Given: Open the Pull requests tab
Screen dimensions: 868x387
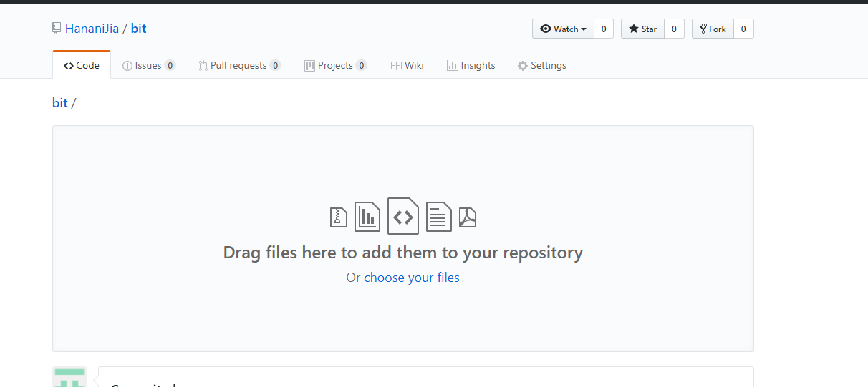Looking at the screenshot, I should tap(240, 65).
